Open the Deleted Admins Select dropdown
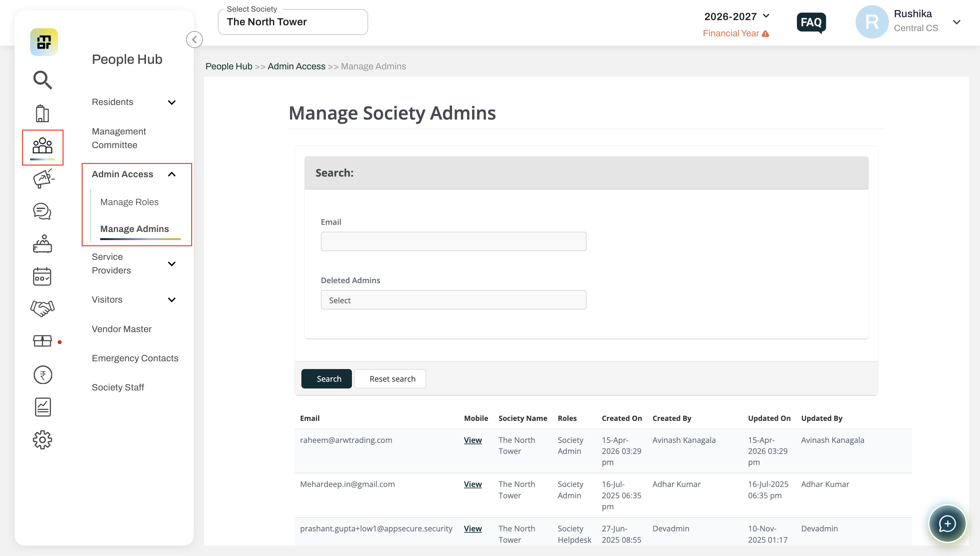The height and width of the screenshot is (556, 980). [453, 300]
